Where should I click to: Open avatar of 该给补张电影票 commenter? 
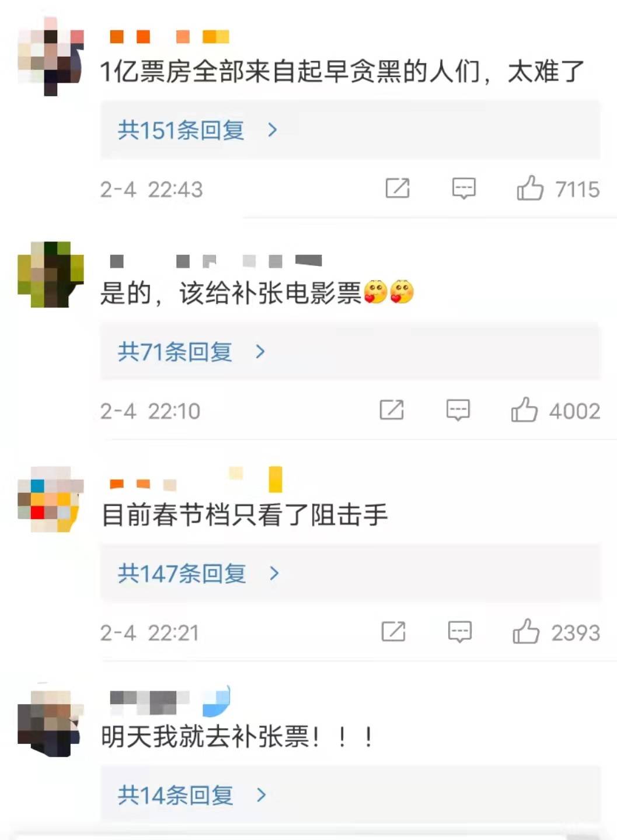51,274
